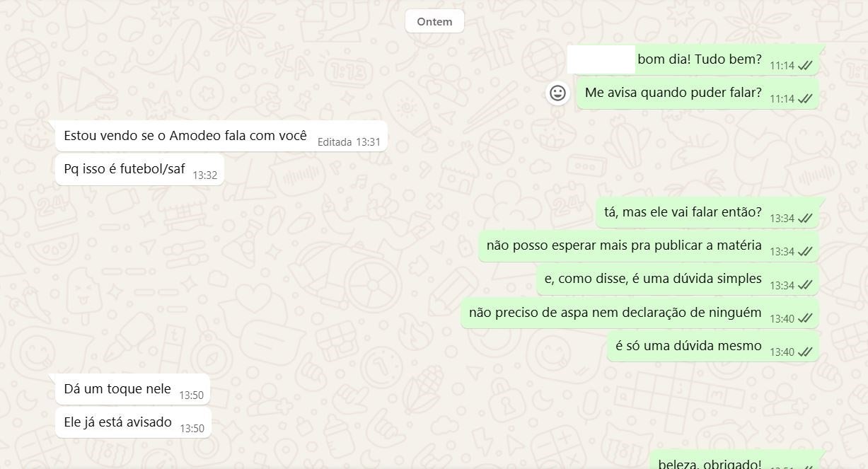Click checkmarks on 'declaração de ninguém' message
Viewport: 868px width, 469px height.
pyautogui.click(x=805, y=319)
